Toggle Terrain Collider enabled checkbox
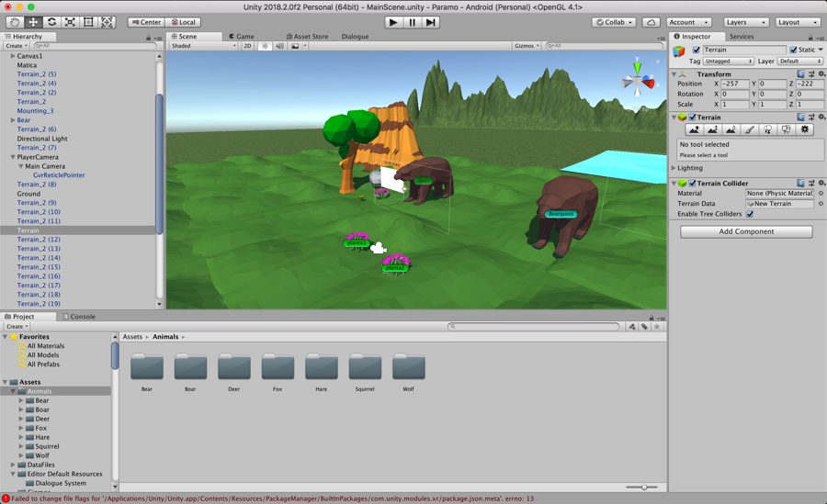 click(x=693, y=183)
